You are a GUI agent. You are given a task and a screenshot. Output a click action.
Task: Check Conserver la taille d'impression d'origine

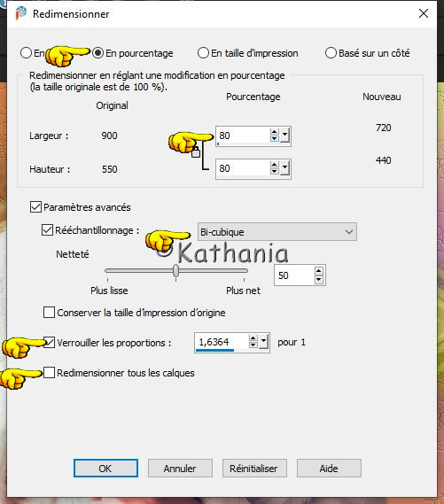[49, 312]
